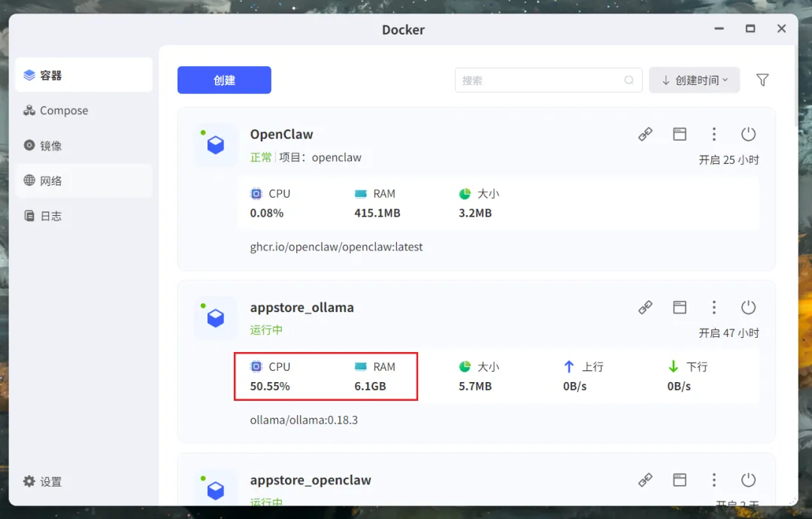The height and width of the screenshot is (519, 812).
Task: Select the appstore_ollama container name
Action: point(302,307)
